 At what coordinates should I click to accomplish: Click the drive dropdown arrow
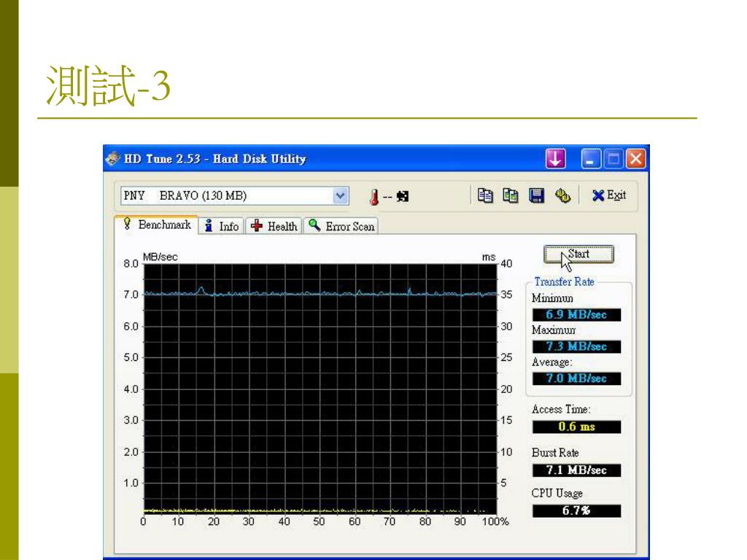pyautogui.click(x=340, y=195)
